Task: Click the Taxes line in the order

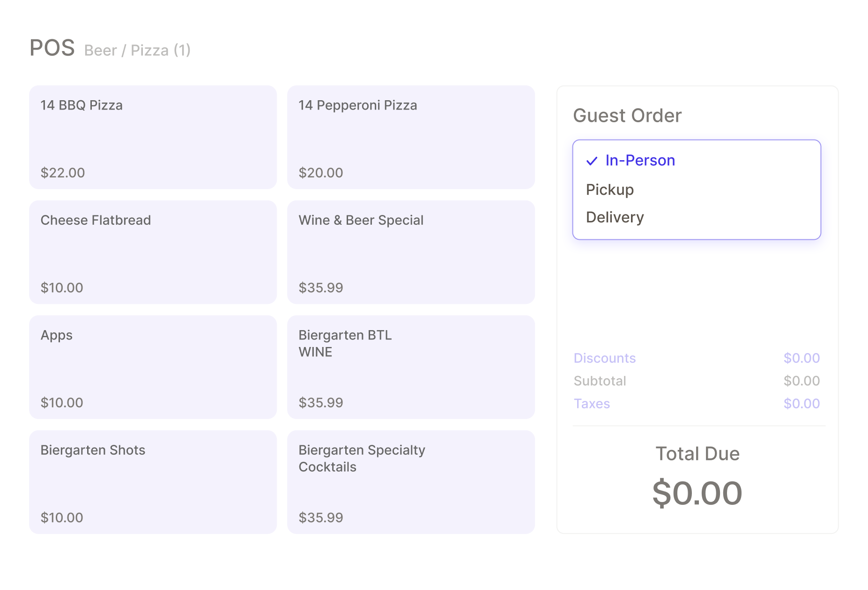Action: (x=592, y=404)
